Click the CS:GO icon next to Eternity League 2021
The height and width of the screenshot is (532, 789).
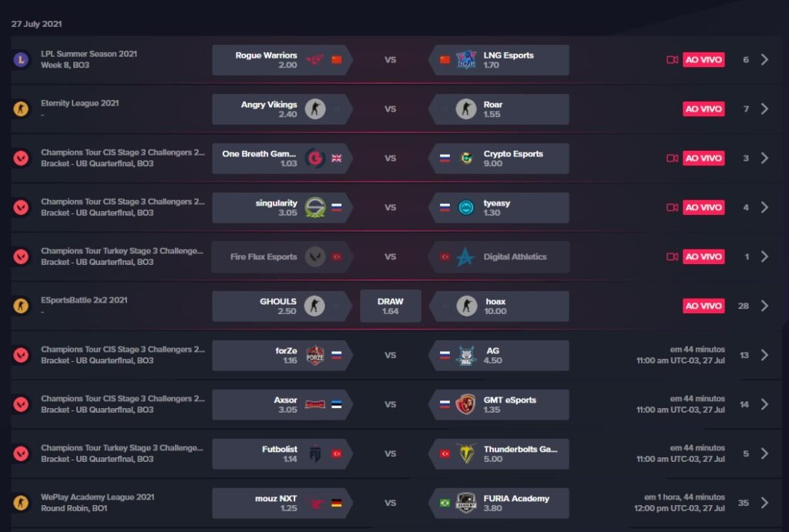(21, 109)
